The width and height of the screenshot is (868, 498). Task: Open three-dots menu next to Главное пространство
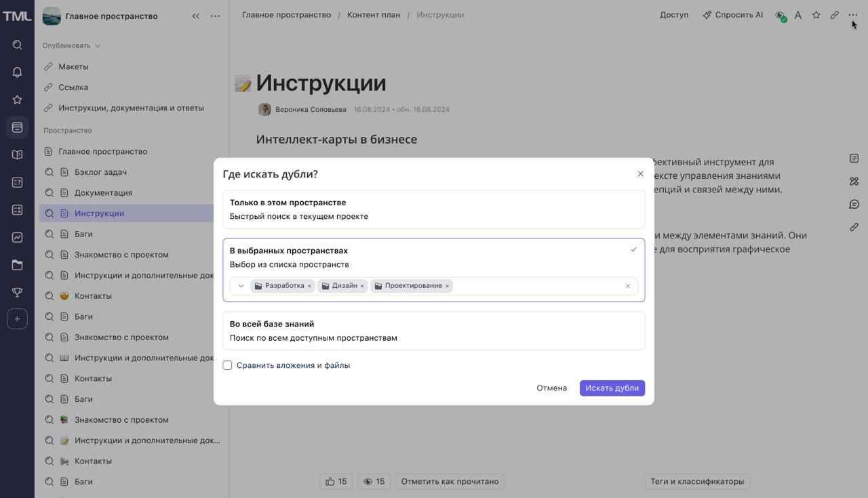pos(215,16)
